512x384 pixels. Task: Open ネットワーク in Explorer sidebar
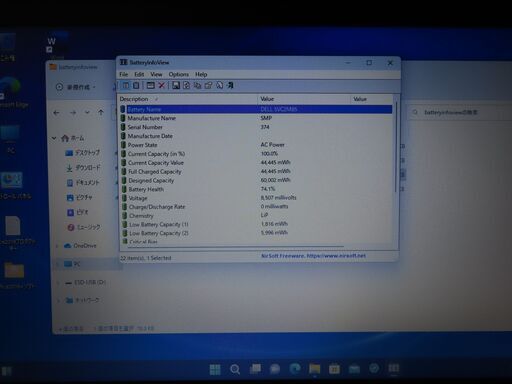click(x=83, y=300)
